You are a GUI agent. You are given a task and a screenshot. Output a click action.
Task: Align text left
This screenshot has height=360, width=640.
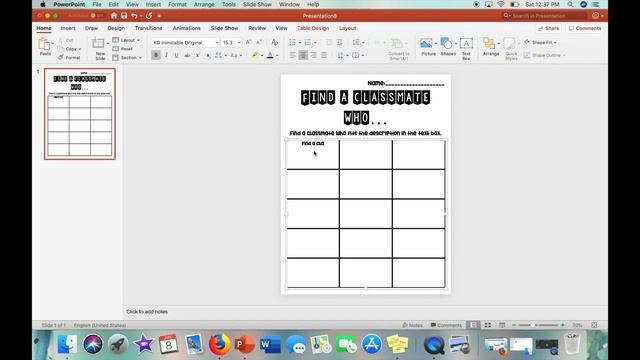[293, 55]
